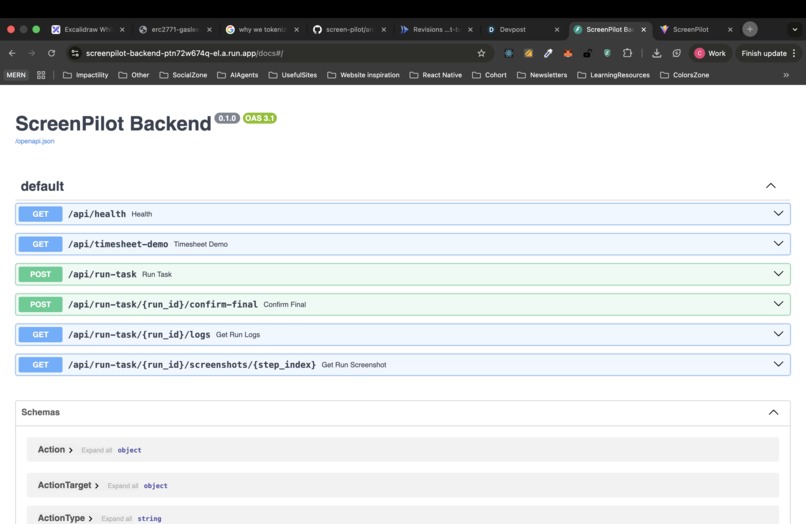Open Website inspiration bookmarks folder
Image resolution: width=806 pixels, height=524 pixels.
(x=363, y=75)
